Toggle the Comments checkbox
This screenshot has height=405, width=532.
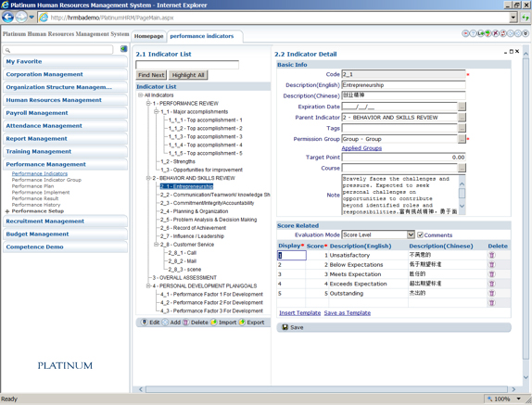pyautogui.click(x=420, y=234)
